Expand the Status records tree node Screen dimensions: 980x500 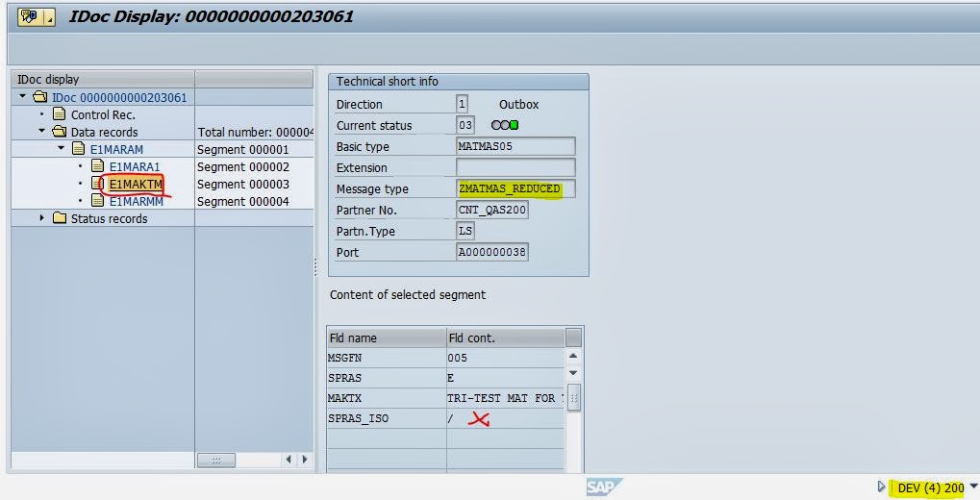(42, 218)
